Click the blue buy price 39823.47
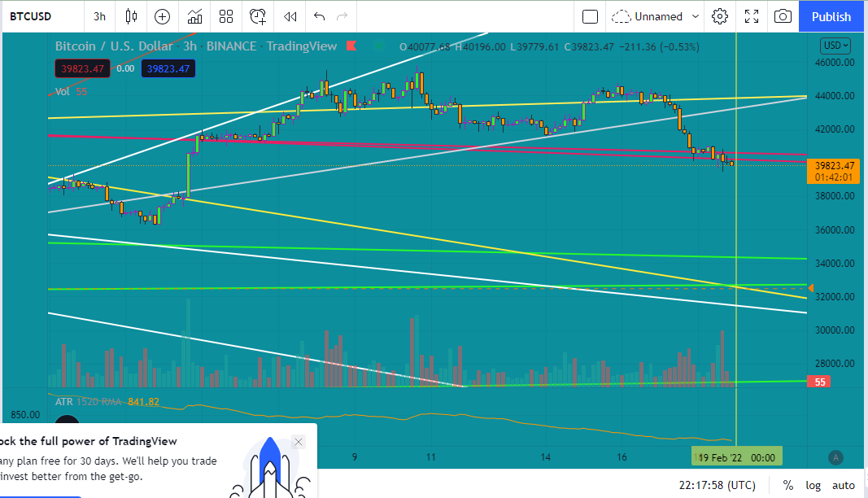 point(168,68)
